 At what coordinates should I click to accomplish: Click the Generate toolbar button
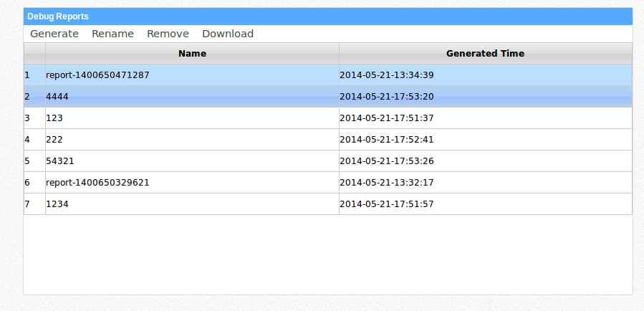pos(54,34)
